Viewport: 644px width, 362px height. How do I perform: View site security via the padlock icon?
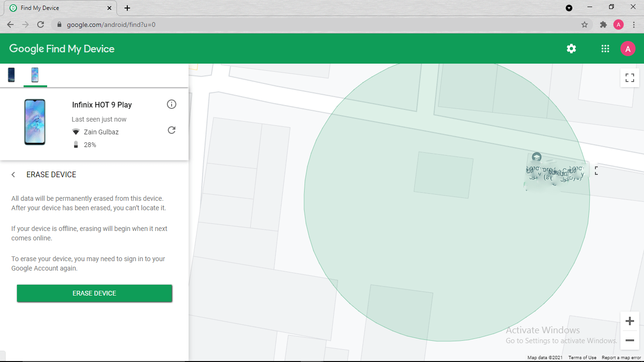point(59,25)
